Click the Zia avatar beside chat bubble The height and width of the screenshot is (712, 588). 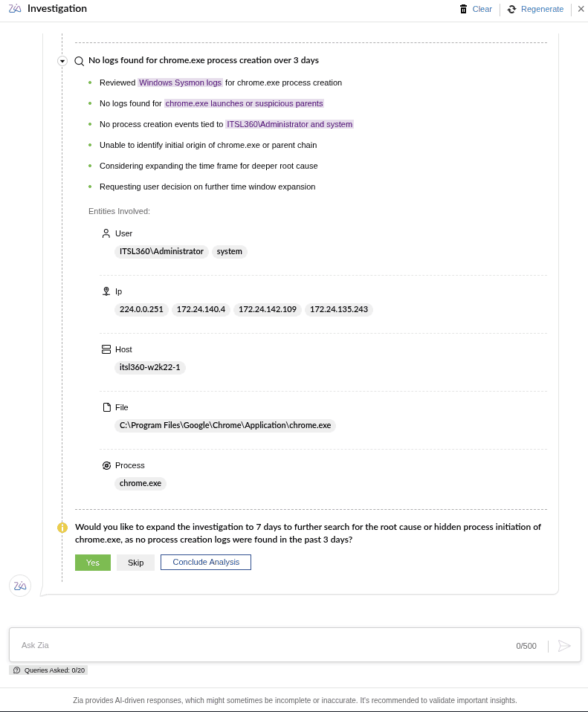(x=20, y=586)
